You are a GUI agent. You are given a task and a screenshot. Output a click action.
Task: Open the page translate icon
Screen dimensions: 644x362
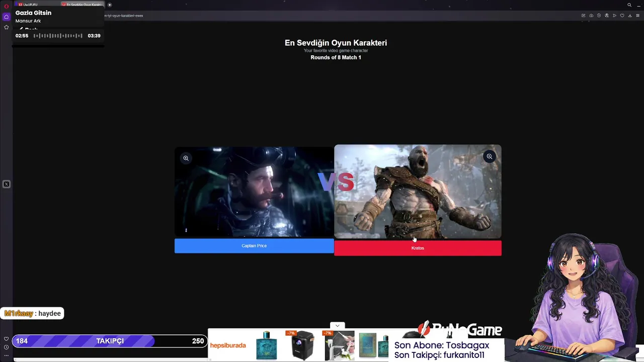[x=607, y=16]
